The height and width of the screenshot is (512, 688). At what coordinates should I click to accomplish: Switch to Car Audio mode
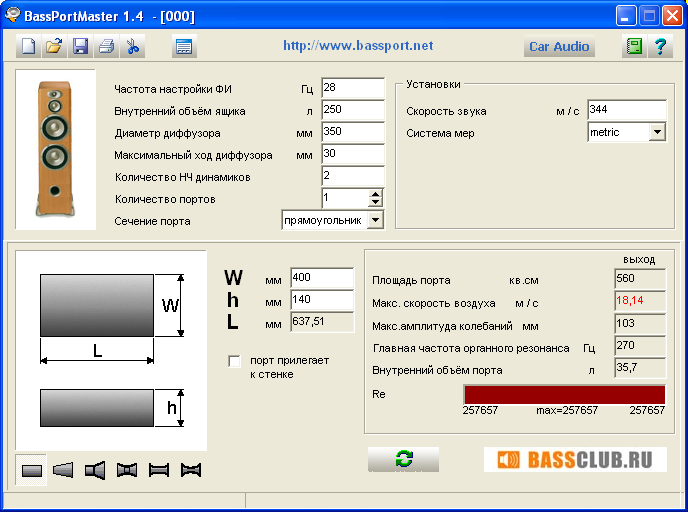coord(559,46)
